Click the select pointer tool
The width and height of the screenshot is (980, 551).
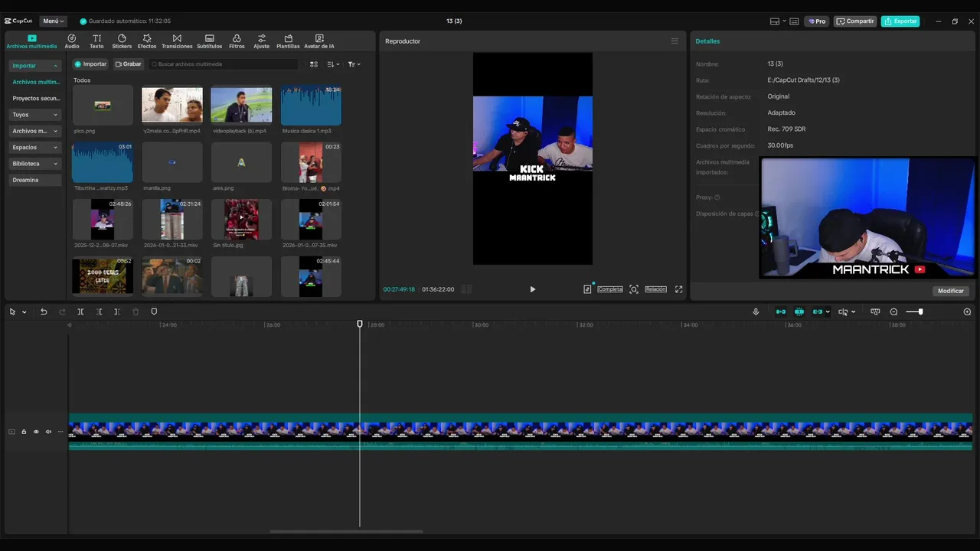[12, 311]
